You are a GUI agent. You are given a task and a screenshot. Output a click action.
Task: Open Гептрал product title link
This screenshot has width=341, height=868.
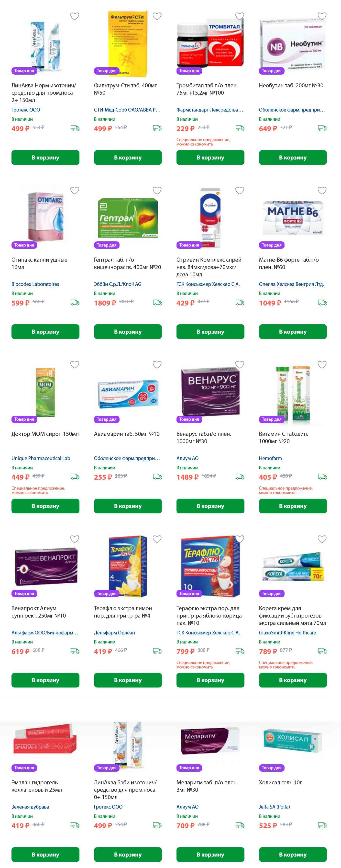[128, 263]
